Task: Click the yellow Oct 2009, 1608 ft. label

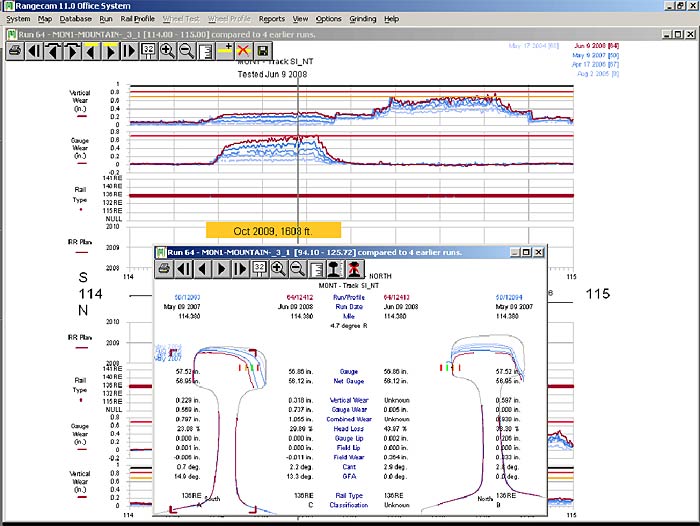Action: pos(273,231)
